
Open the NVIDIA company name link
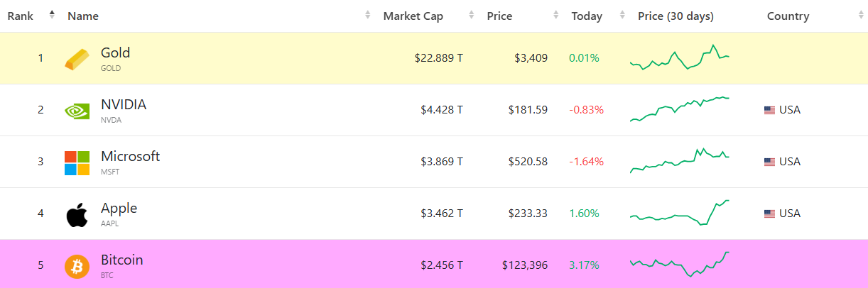(124, 105)
